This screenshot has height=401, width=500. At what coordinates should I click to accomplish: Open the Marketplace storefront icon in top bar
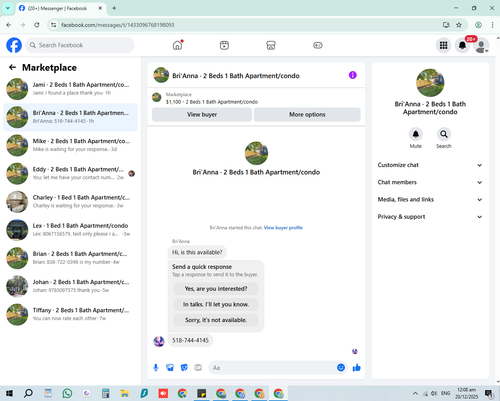[271, 45]
